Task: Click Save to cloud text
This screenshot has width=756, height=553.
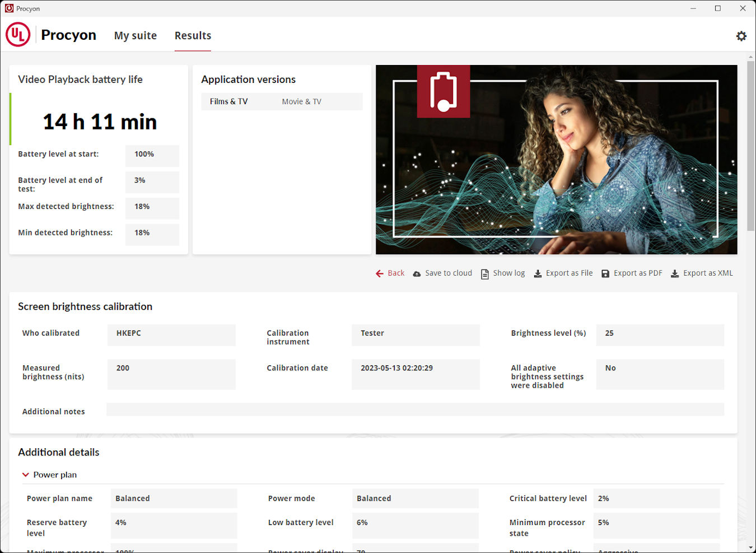Action: [449, 273]
